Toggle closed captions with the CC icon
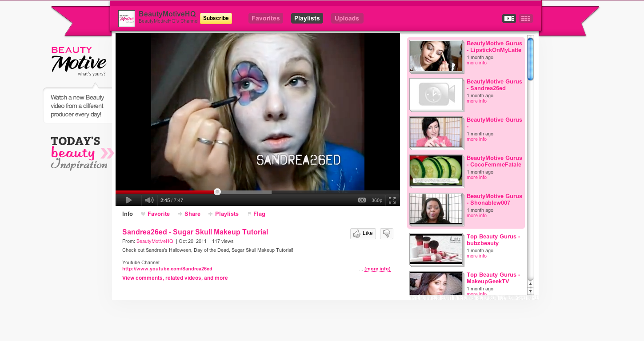 pos(362,200)
